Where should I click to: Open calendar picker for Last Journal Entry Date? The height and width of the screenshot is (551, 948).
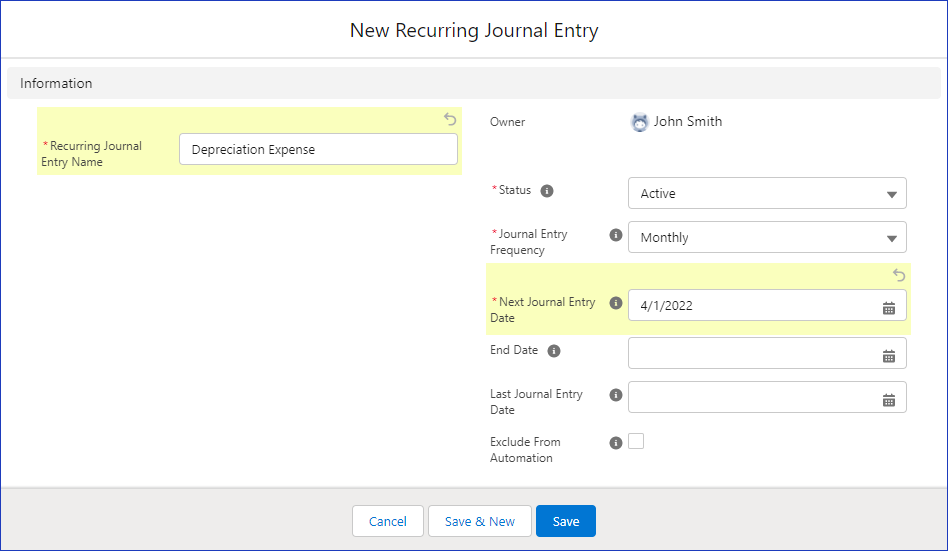[x=888, y=399]
